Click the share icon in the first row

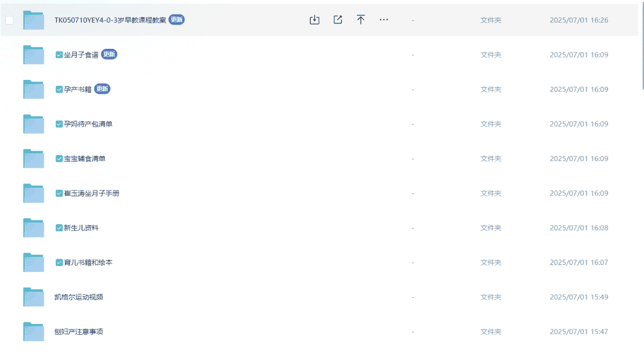[x=338, y=20]
